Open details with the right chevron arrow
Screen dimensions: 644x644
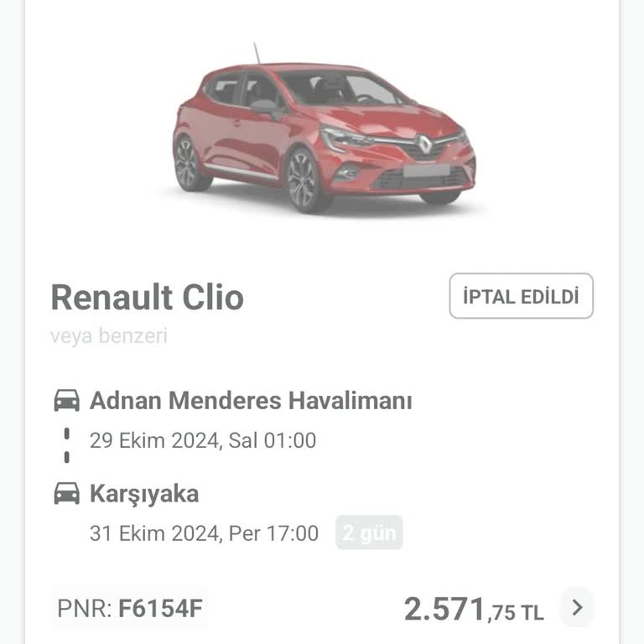[x=577, y=608]
